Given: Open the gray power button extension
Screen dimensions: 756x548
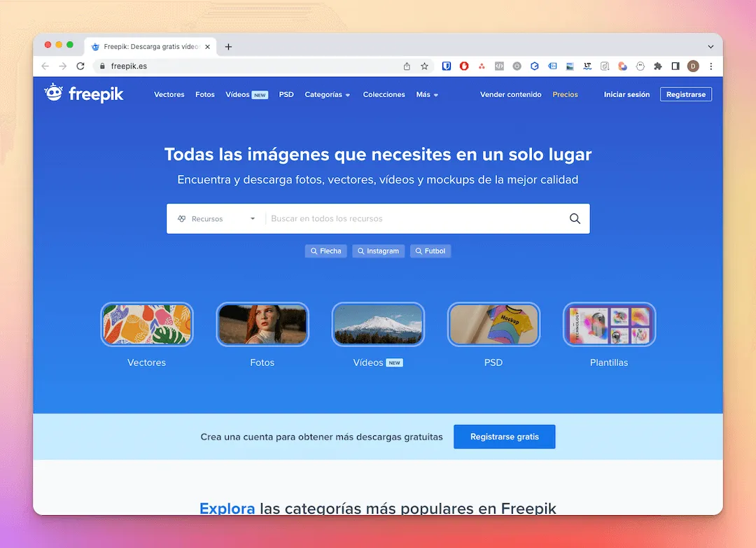Looking at the screenshot, I should pos(517,66).
